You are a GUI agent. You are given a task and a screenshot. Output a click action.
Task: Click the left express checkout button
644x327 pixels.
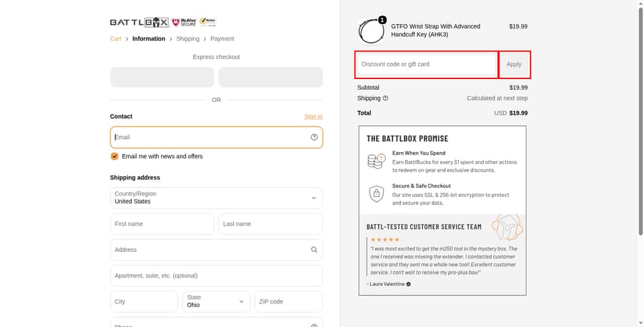click(162, 77)
